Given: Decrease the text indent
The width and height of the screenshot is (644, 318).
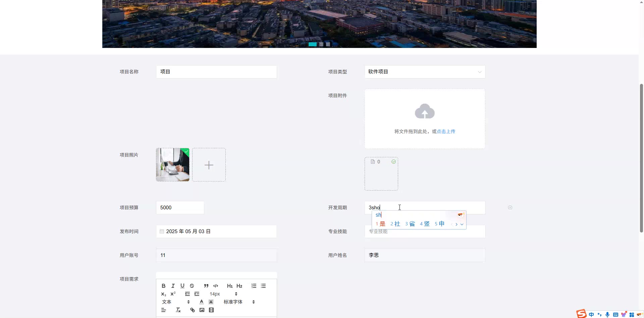Looking at the screenshot, I should (187, 294).
